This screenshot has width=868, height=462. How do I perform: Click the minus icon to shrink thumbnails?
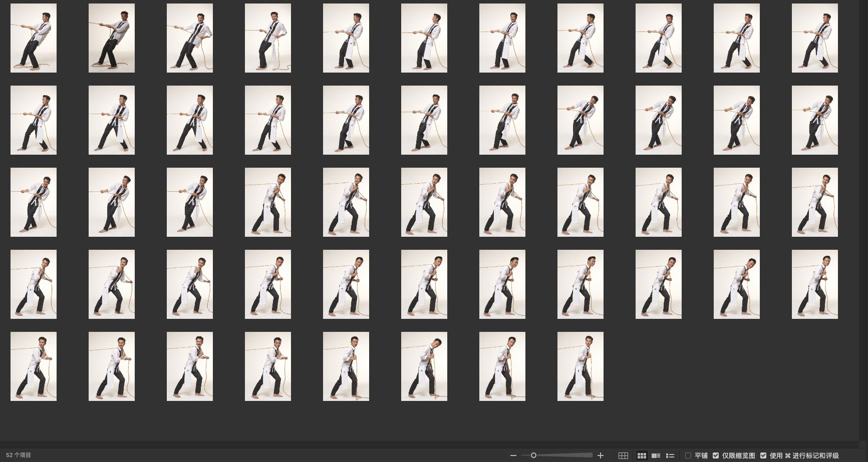(513, 455)
